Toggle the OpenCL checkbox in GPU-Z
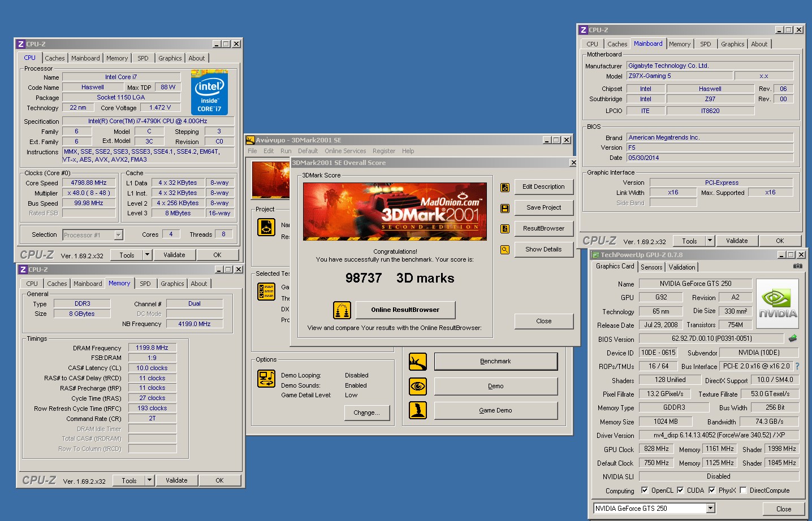This screenshot has width=812, height=521. [645, 490]
